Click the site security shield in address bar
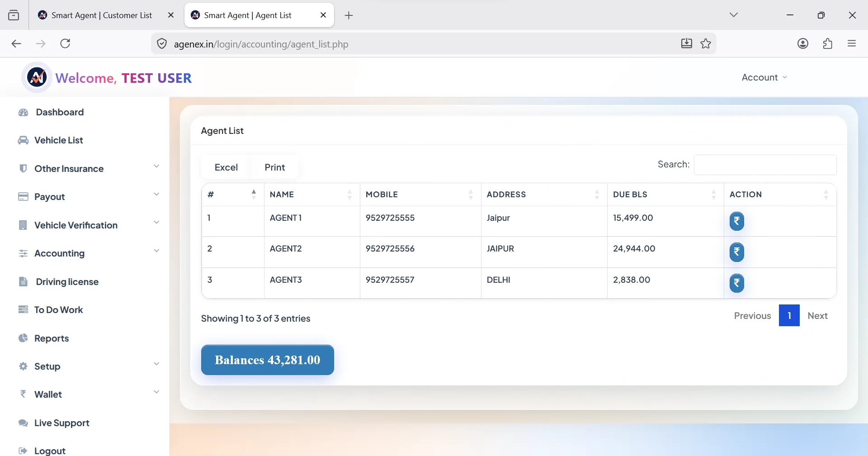The image size is (868, 456). [162, 43]
